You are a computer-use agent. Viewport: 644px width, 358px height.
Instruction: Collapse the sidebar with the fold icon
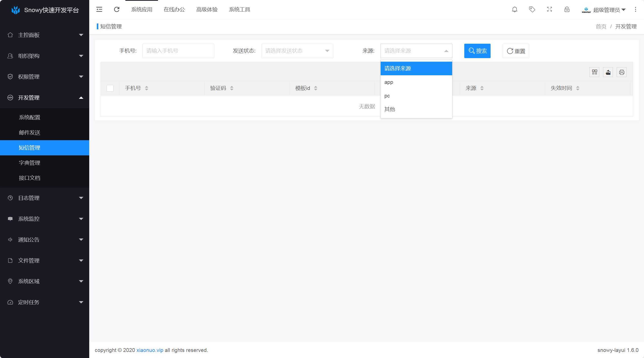click(x=99, y=10)
